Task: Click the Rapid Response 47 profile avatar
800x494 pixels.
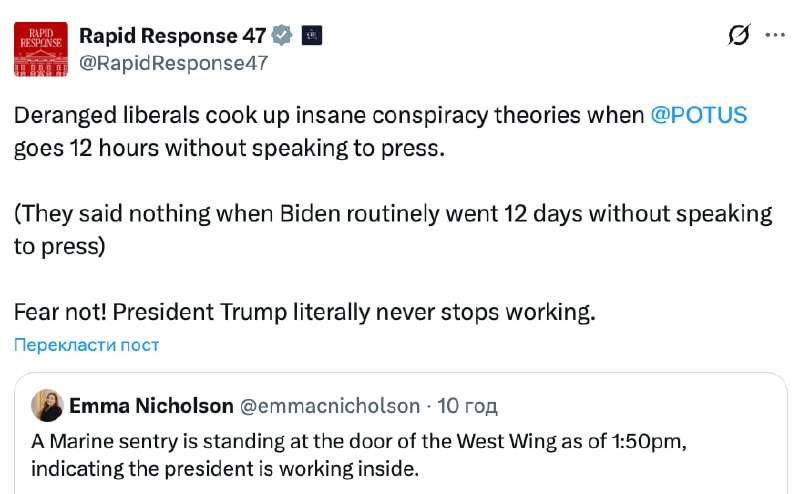Action: pyautogui.click(x=41, y=49)
